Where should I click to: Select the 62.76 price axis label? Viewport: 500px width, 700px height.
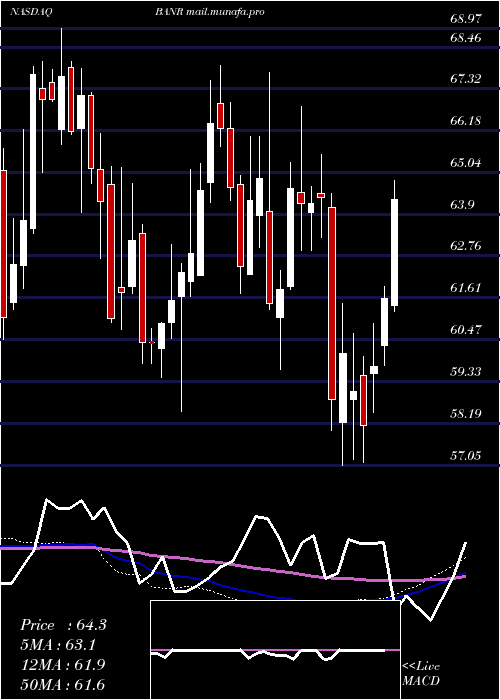point(466,246)
